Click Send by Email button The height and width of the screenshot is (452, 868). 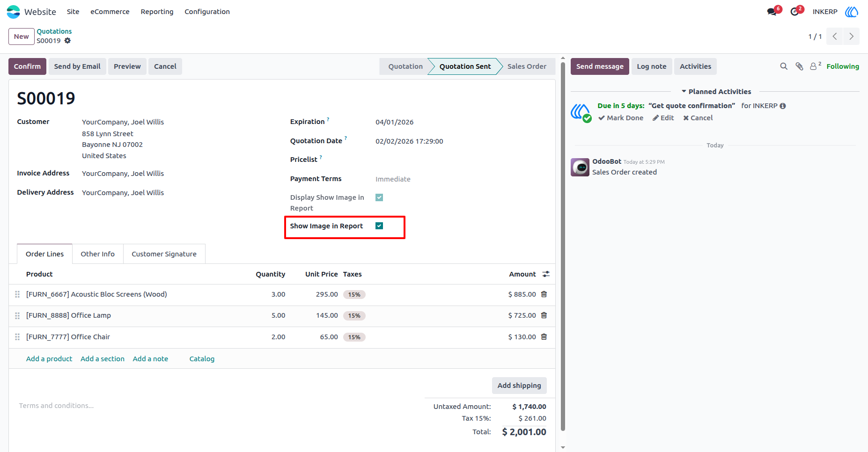pyautogui.click(x=77, y=66)
